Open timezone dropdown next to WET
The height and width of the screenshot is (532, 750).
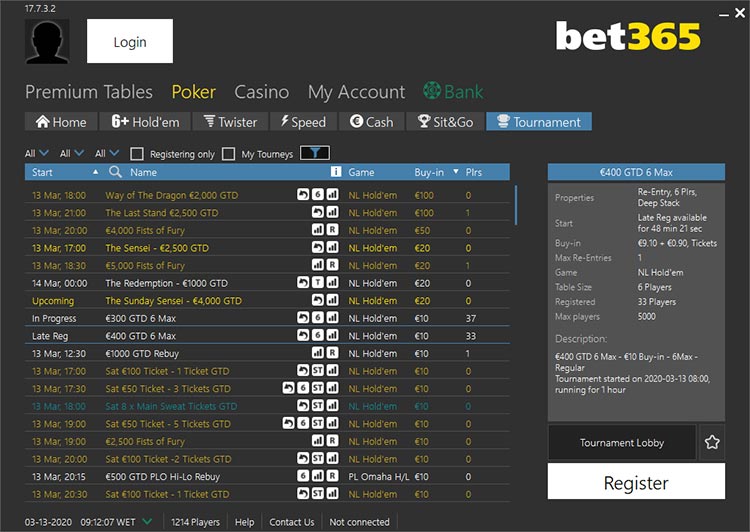pyautogui.click(x=148, y=521)
